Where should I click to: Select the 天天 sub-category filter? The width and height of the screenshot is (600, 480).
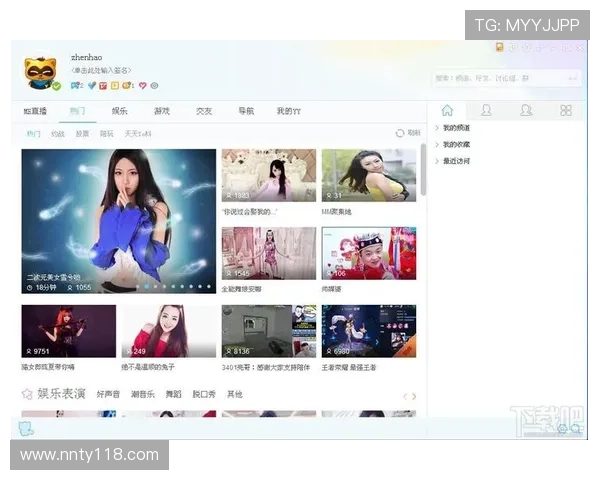point(138,134)
